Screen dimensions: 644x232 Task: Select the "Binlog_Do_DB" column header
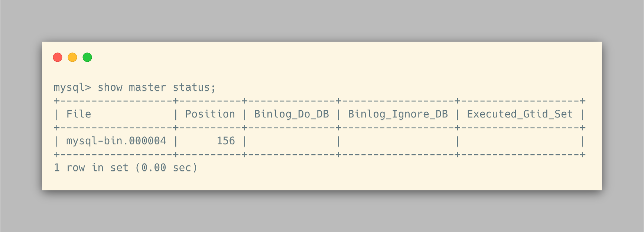292,114
